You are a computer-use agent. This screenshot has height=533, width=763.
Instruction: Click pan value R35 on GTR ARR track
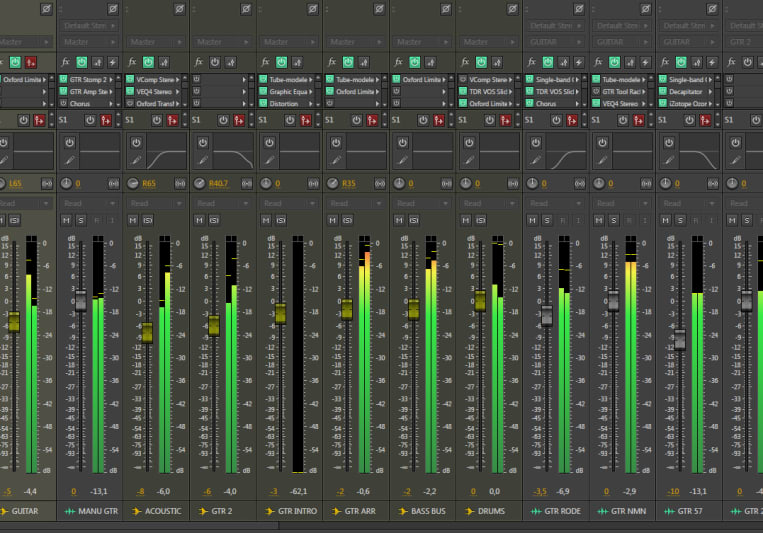(x=348, y=184)
